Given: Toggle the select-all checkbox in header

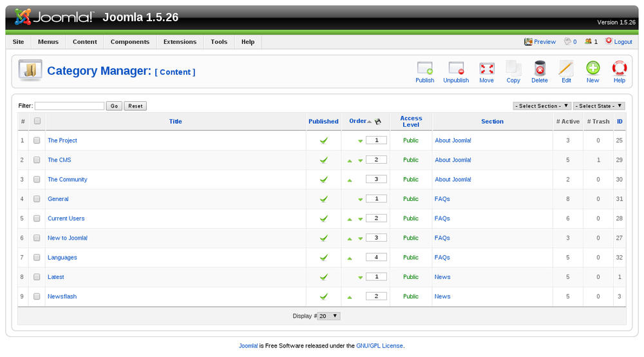Looking at the screenshot, I should [37, 121].
